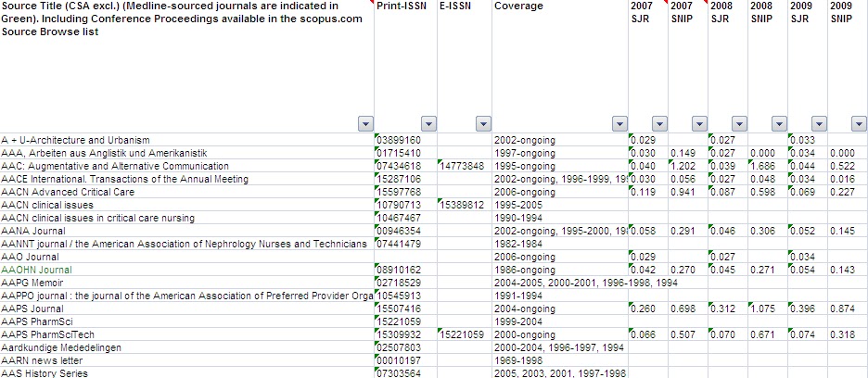Click coverage 1997-ongoing cell
The width and height of the screenshot is (868, 378).
(560, 153)
